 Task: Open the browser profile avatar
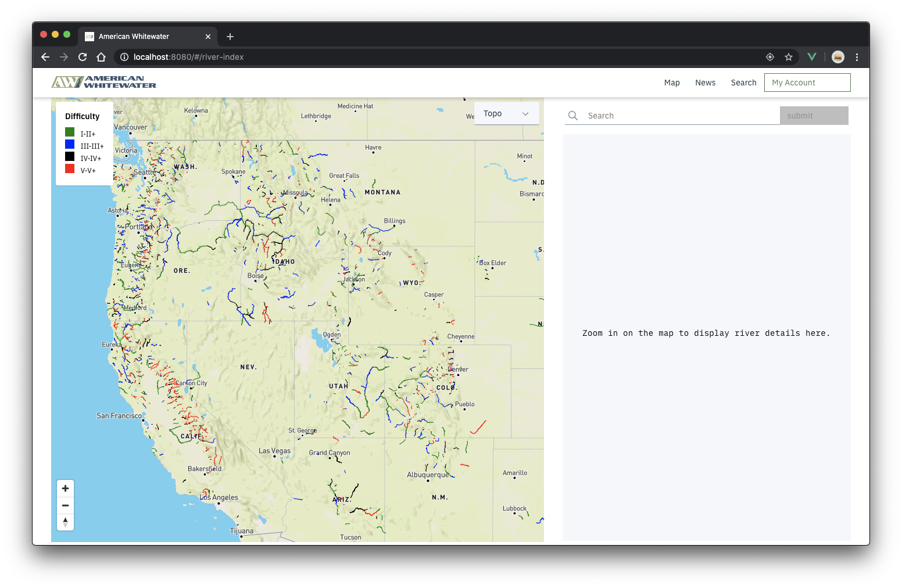point(838,57)
